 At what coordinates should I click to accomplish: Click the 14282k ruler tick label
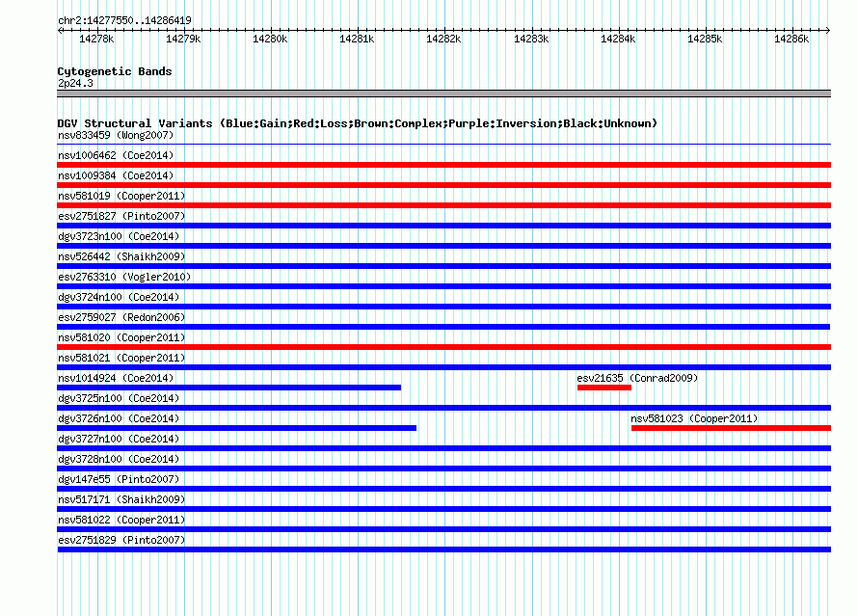click(x=443, y=39)
